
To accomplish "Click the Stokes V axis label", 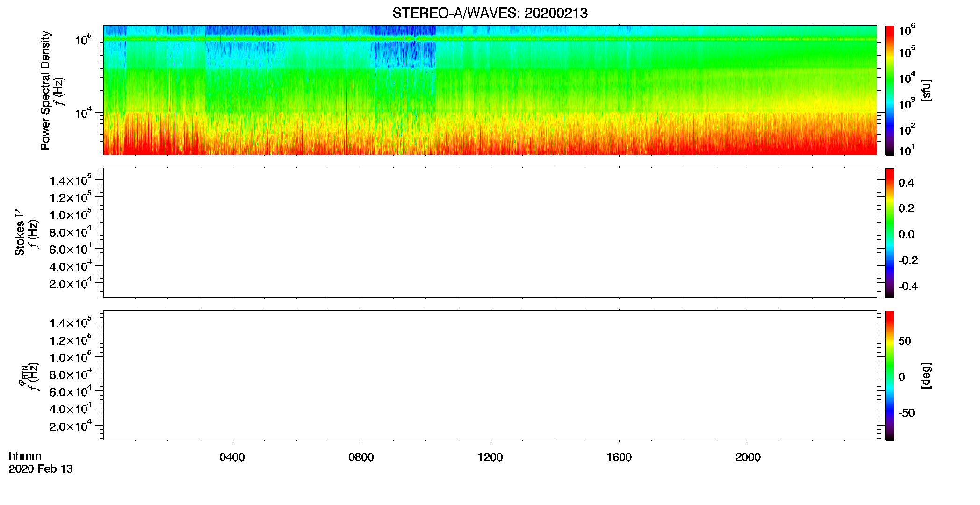I will tap(20, 232).
